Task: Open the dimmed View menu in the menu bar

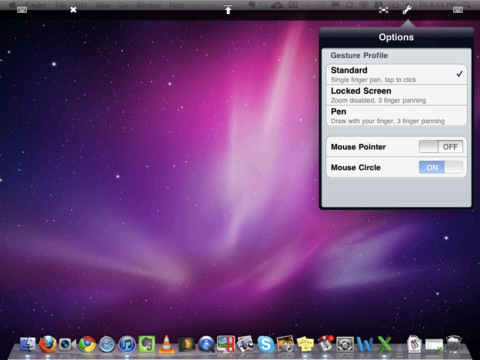Action: click(x=103, y=5)
